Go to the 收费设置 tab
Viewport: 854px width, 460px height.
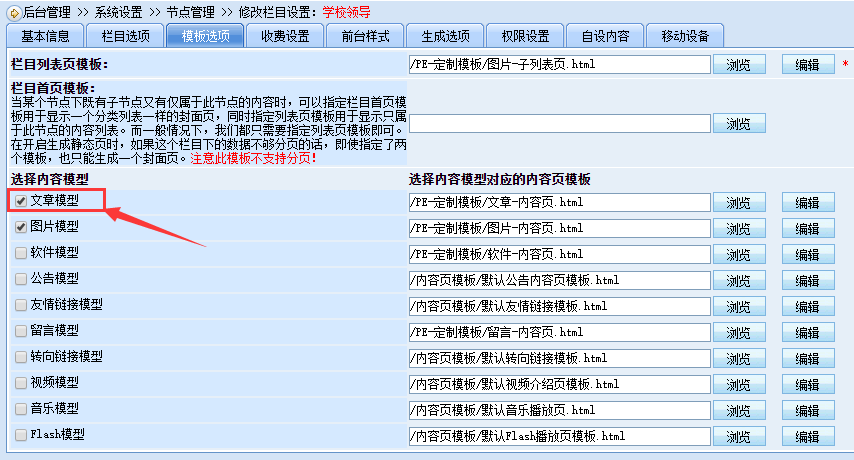pos(285,36)
